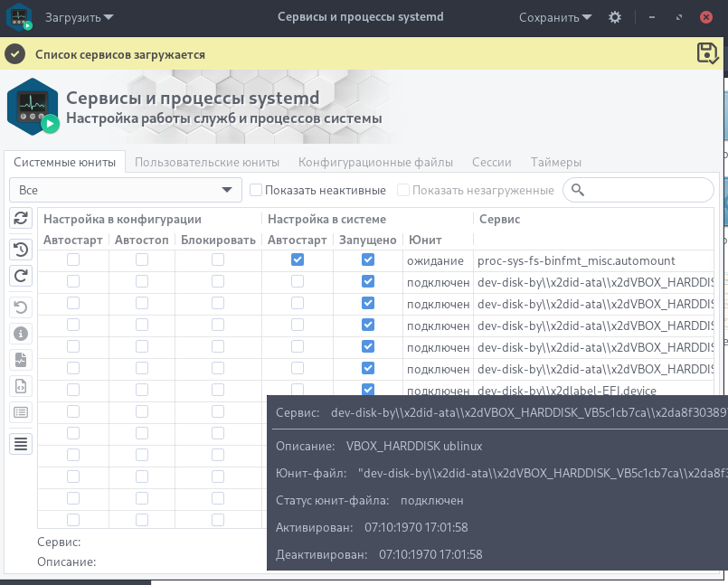Switch to the "Пользовательские юниты" tab
Image resolution: width=728 pixels, height=585 pixels.
click(x=208, y=163)
